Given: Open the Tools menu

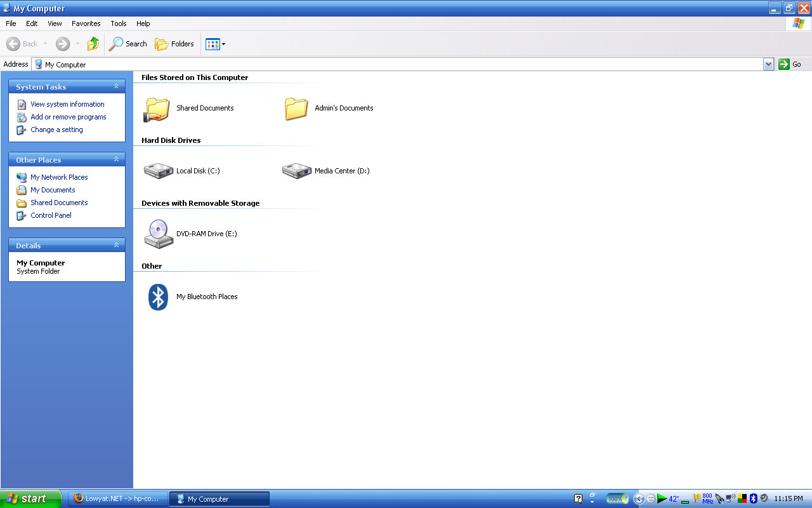Looking at the screenshot, I should point(119,23).
